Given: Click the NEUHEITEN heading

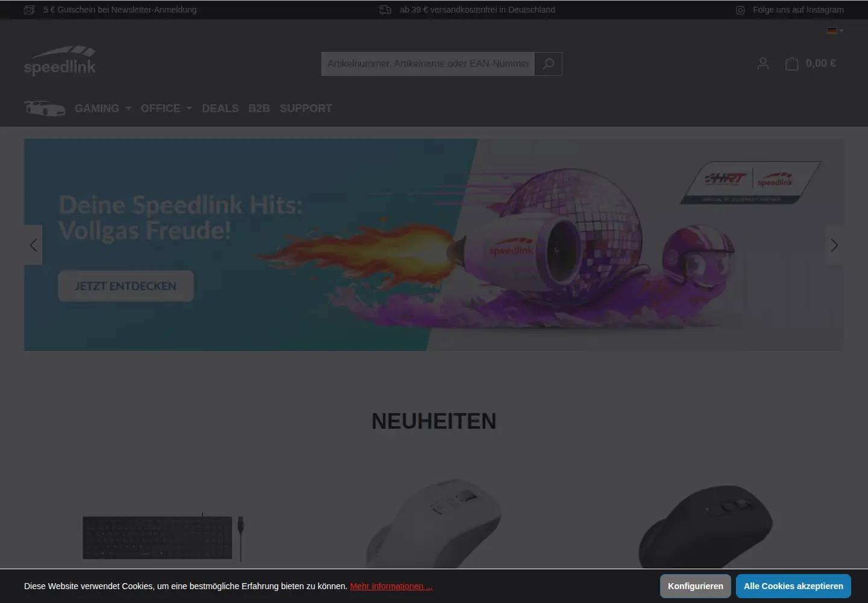Looking at the screenshot, I should [434, 421].
